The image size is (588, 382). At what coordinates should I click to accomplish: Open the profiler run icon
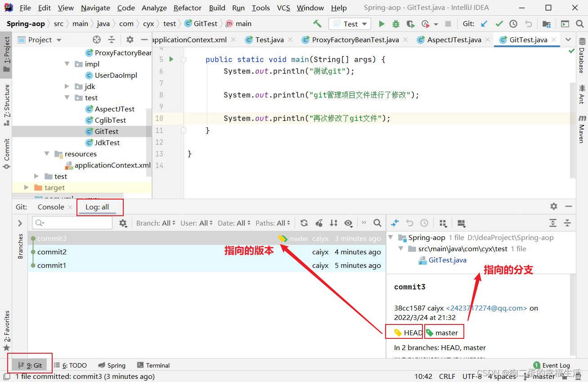426,24
